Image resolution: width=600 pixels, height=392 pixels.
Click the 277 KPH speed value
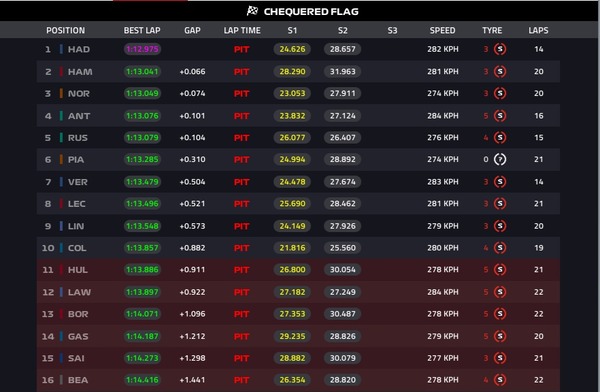443,358
